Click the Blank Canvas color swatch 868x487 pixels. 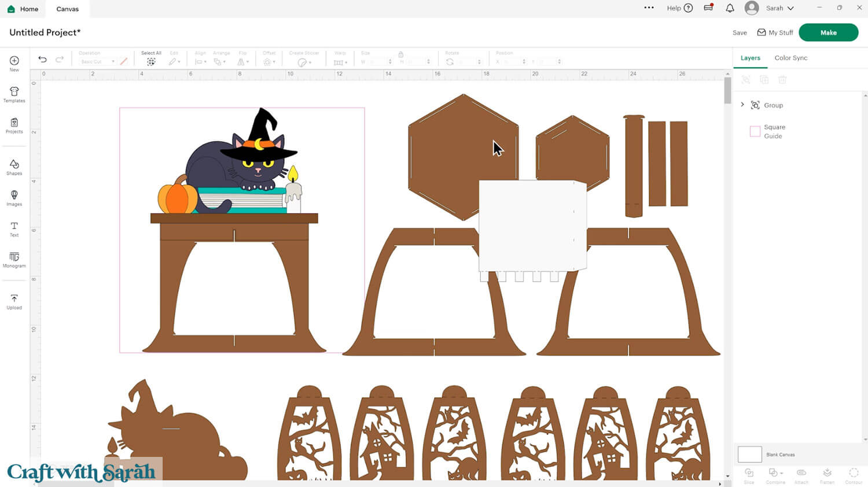[x=749, y=455]
